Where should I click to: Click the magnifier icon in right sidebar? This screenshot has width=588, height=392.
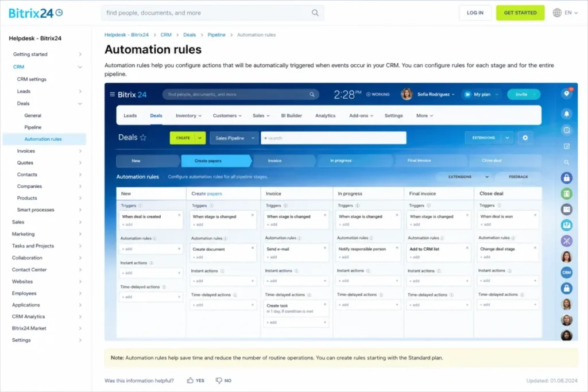click(567, 162)
